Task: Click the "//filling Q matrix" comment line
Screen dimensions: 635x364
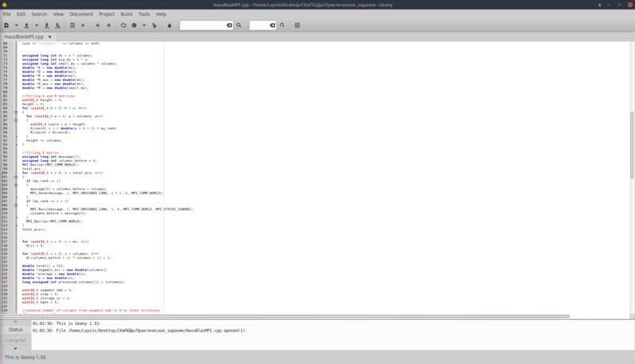Action: tap(40, 152)
